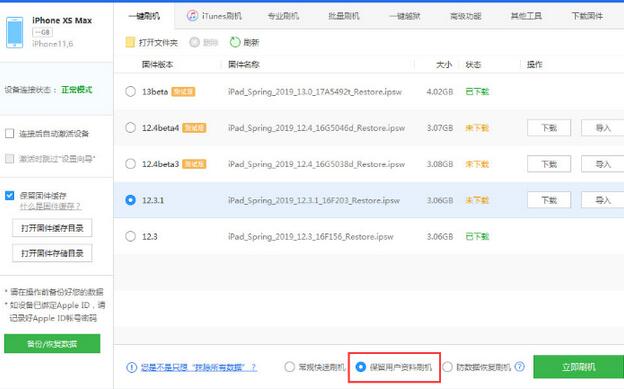Click the blue exclamation info icon
The height and width of the screenshot is (389, 624).
[131, 367]
